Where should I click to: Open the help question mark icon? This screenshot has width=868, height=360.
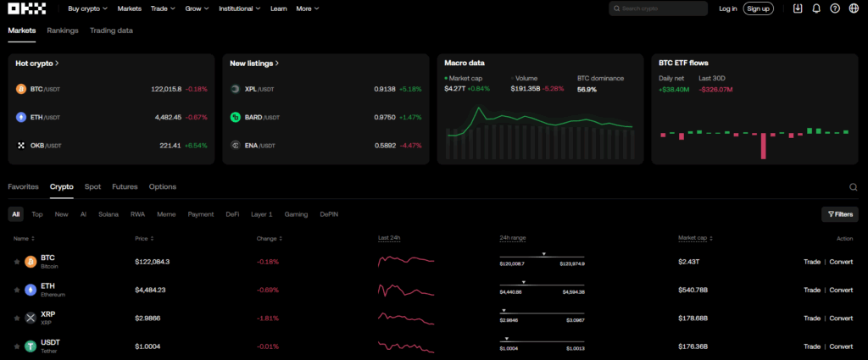[x=835, y=8]
